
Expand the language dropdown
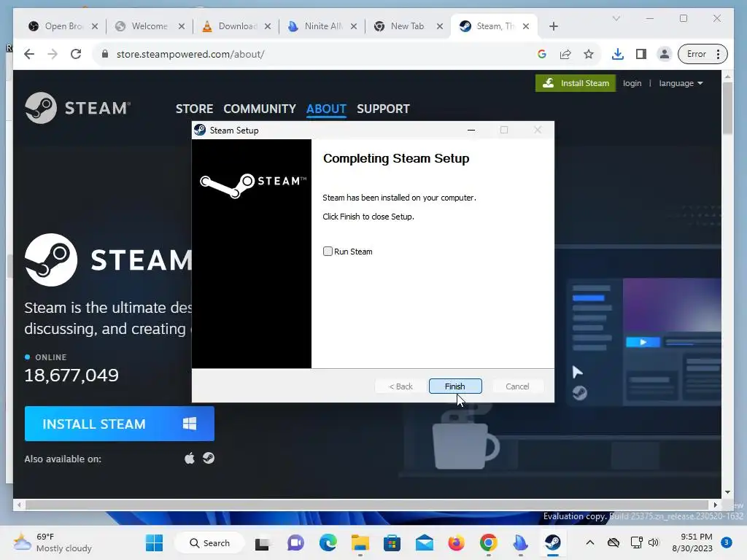pos(681,83)
